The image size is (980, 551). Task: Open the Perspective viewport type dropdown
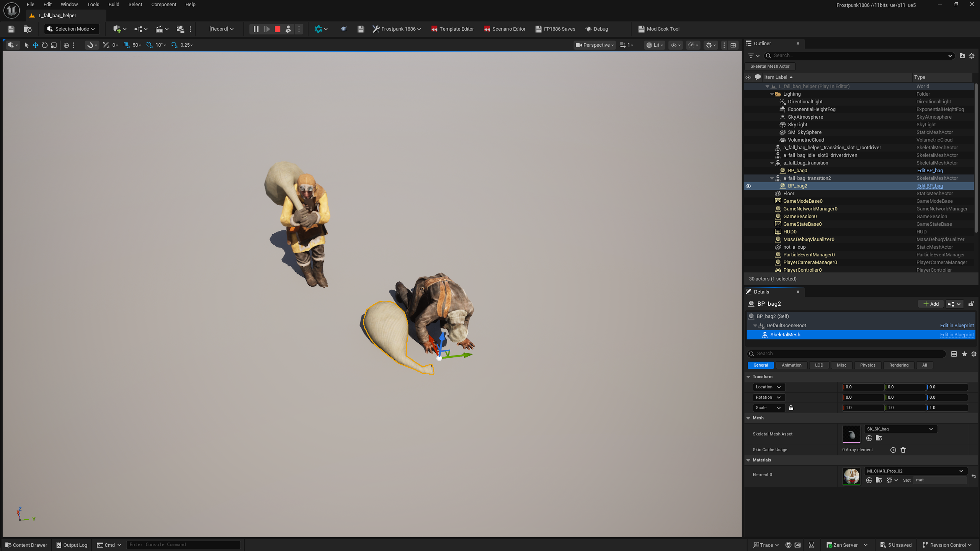coord(595,45)
